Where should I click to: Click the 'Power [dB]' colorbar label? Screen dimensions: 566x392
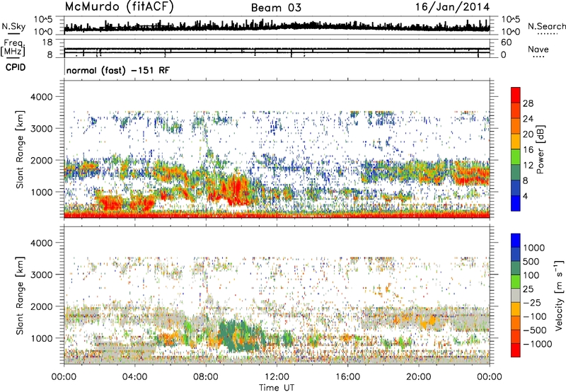[x=541, y=149]
